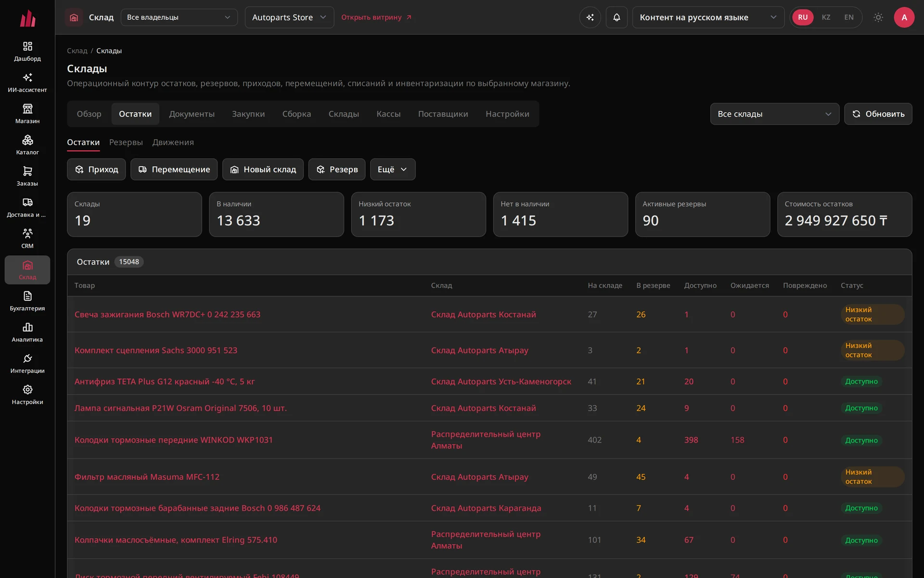924x578 pixels.
Task: Switch to the Обзор tab
Action: coord(89,114)
